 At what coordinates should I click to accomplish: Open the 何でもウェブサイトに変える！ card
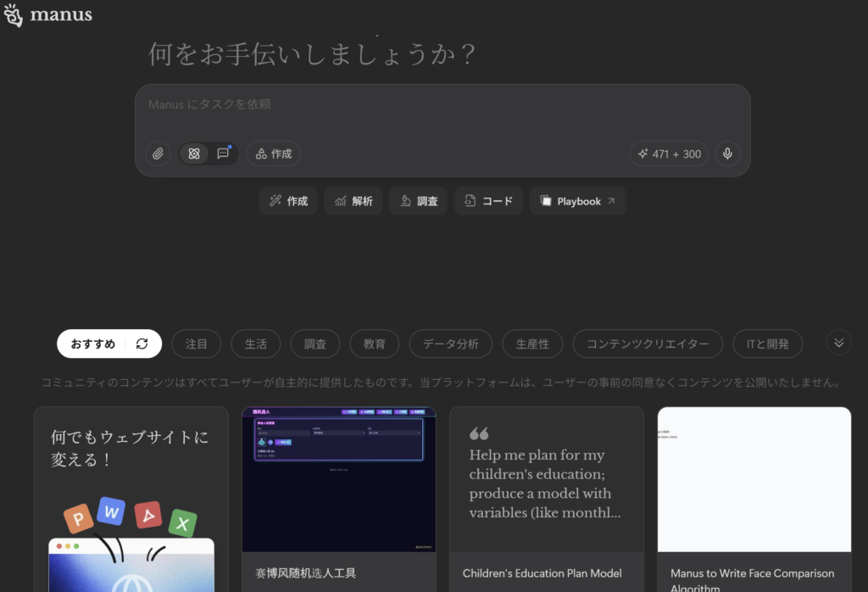[131, 500]
